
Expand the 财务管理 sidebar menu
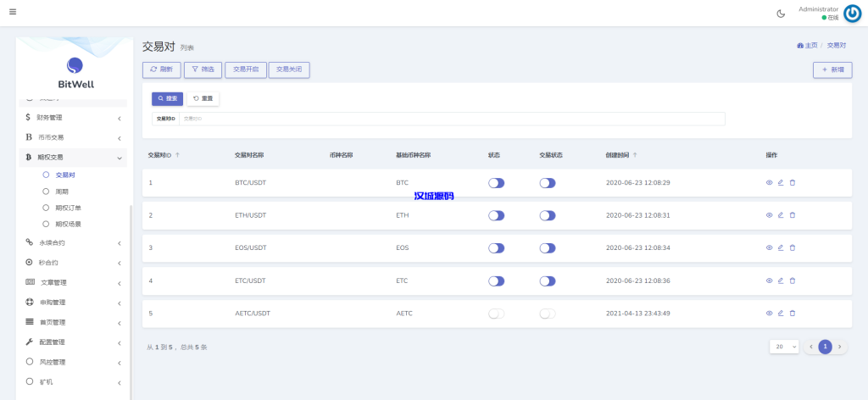click(73, 118)
